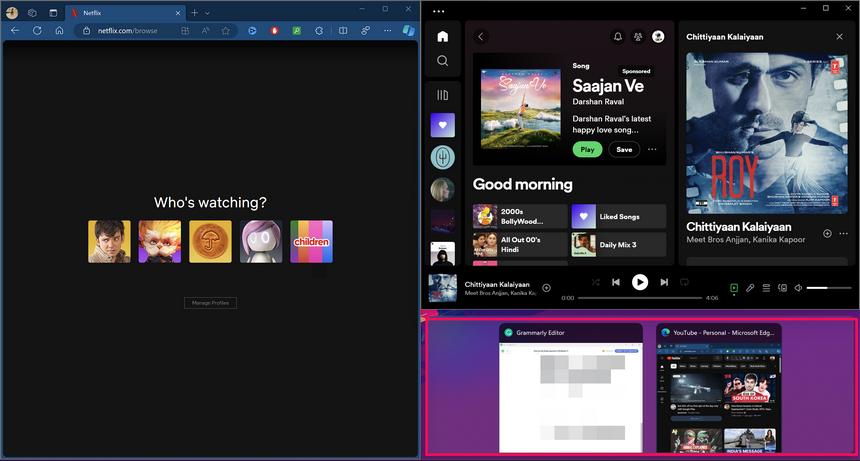Open Spotify three-dot menu at top left
860x461 pixels.
(x=439, y=11)
